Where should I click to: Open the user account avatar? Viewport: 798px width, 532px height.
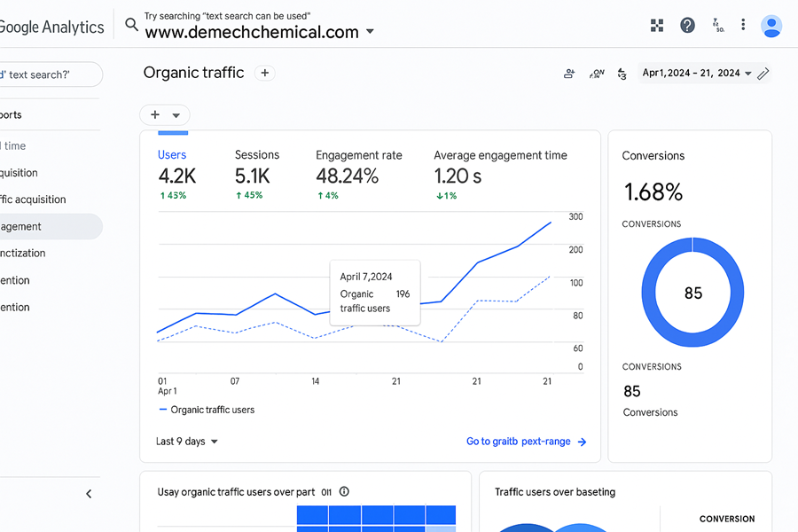[771, 26]
